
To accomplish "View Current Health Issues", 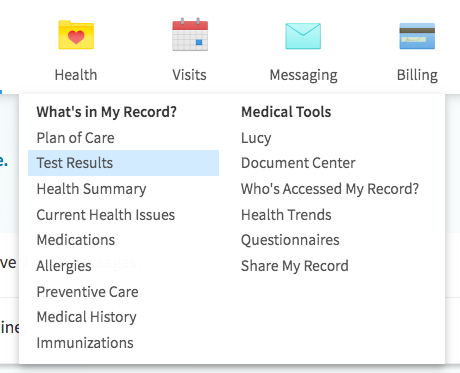I will [x=106, y=215].
